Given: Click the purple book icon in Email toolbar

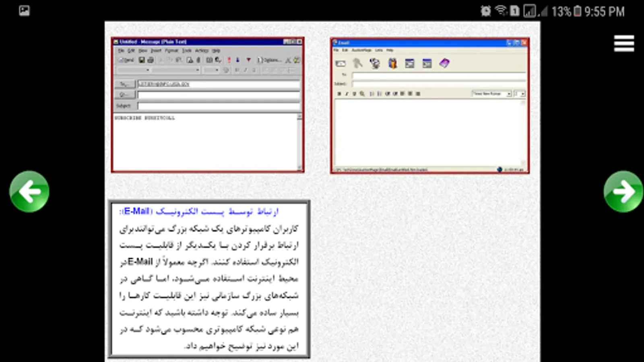Looking at the screenshot, I should pyautogui.click(x=444, y=63).
